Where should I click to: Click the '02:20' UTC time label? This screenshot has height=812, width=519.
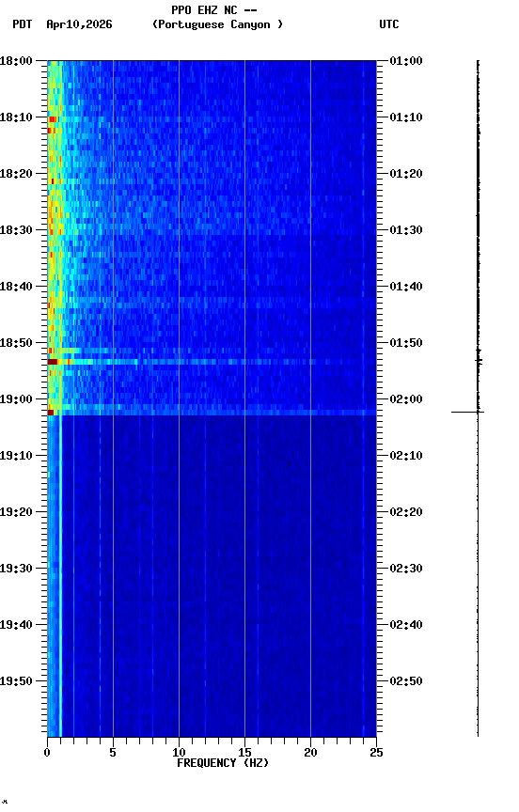click(x=406, y=512)
